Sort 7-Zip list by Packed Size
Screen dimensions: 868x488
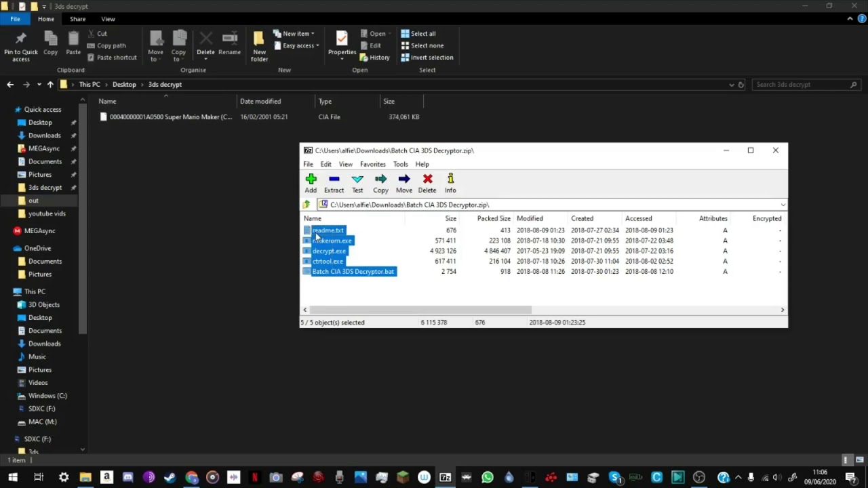(493, 218)
